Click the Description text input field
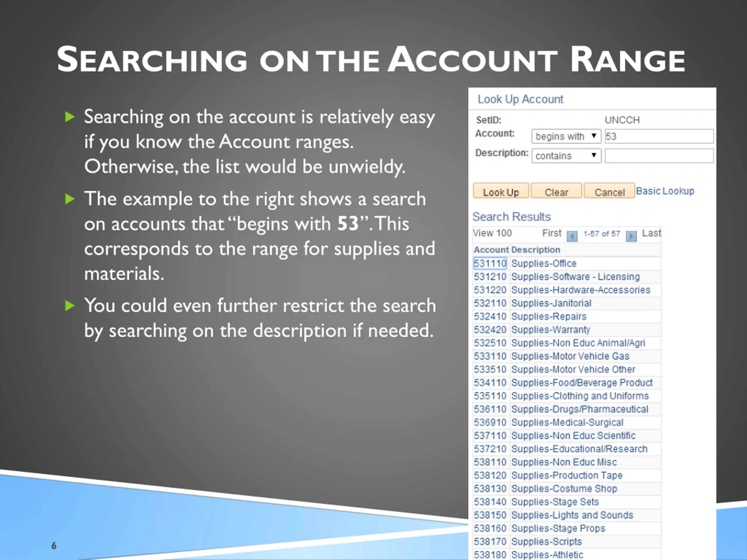Image resolution: width=747 pixels, height=560 pixels. [x=659, y=156]
